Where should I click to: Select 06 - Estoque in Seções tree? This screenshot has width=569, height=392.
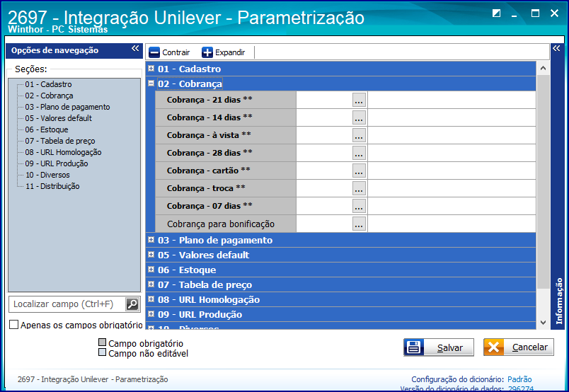47,129
